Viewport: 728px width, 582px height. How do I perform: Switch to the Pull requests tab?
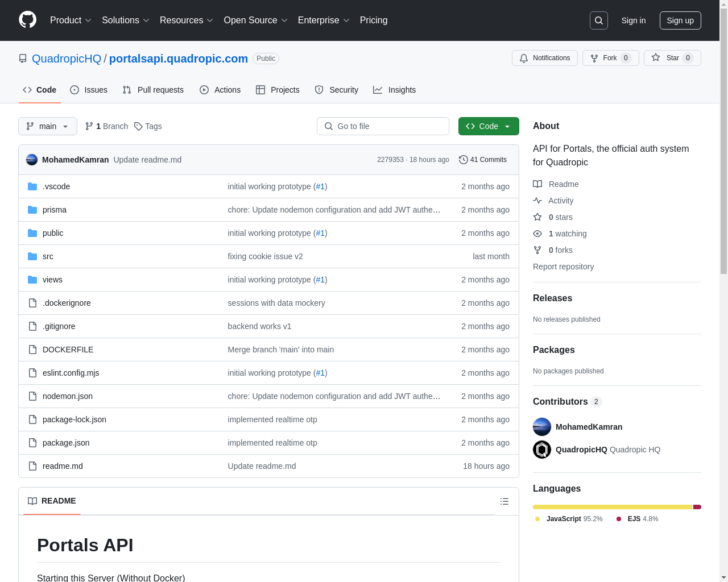point(153,90)
